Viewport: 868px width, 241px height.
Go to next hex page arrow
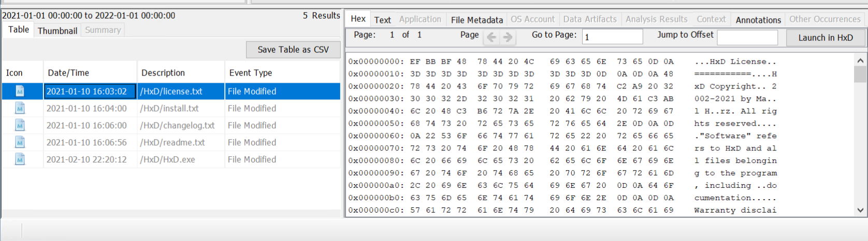pos(508,37)
